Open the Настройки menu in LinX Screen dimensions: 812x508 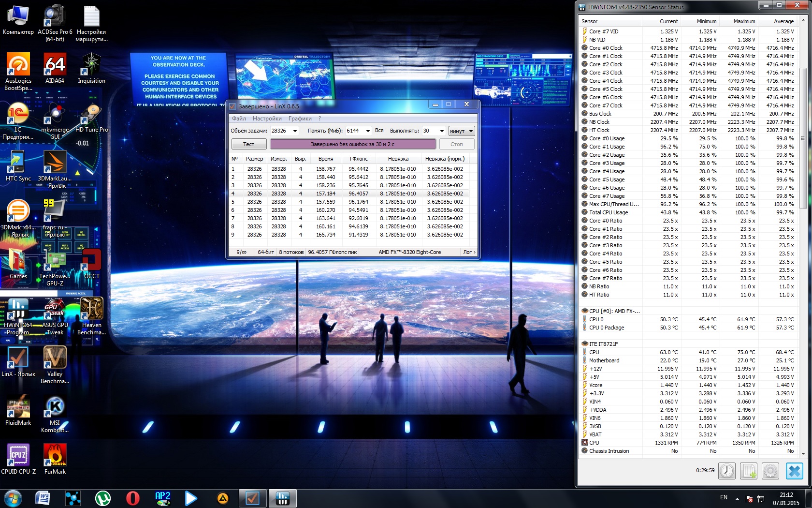(267, 119)
